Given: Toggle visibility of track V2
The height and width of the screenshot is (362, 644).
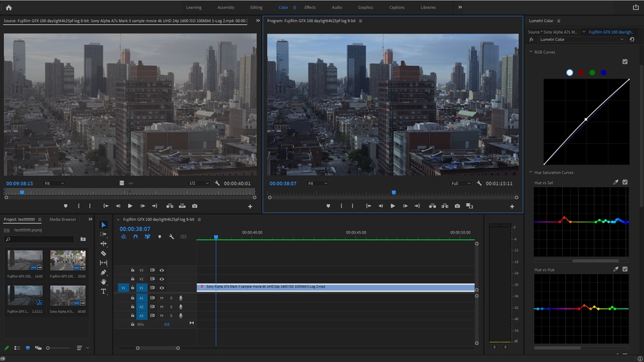Looking at the screenshot, I should coord(162,279).
